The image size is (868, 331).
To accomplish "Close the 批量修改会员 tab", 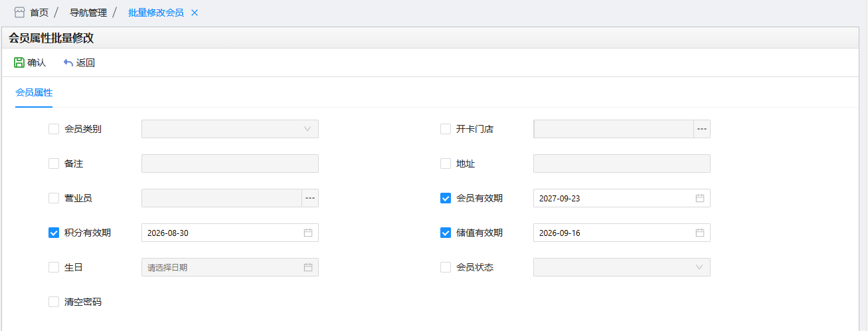I will [x=195, y=13].
